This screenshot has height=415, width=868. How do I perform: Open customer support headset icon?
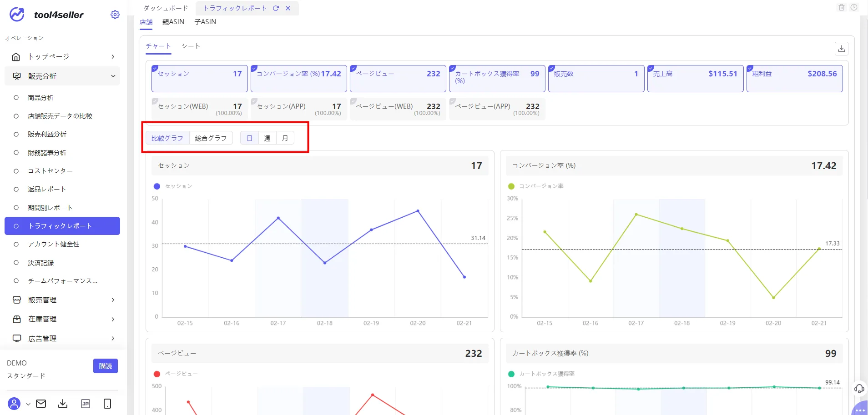859,388
